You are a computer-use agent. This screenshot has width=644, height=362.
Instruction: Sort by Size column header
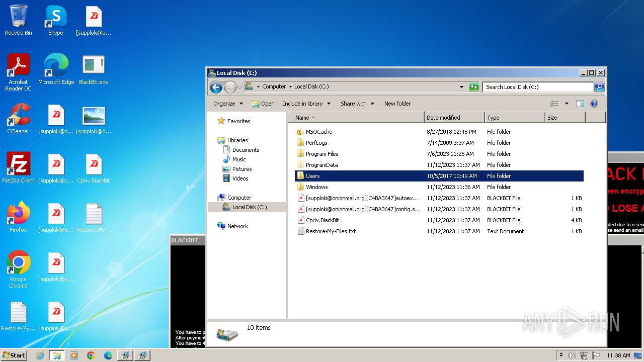(x=565, y=118)
